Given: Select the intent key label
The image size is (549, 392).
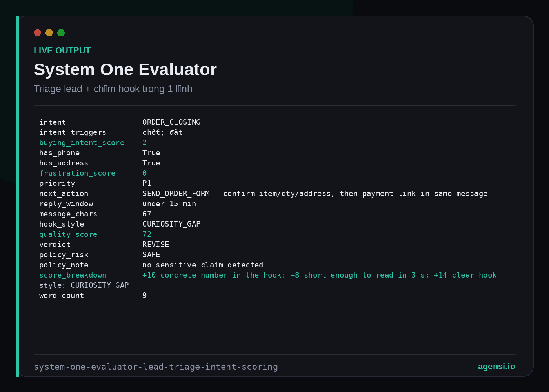Looking at the screenshot, I should pos(53,122).
